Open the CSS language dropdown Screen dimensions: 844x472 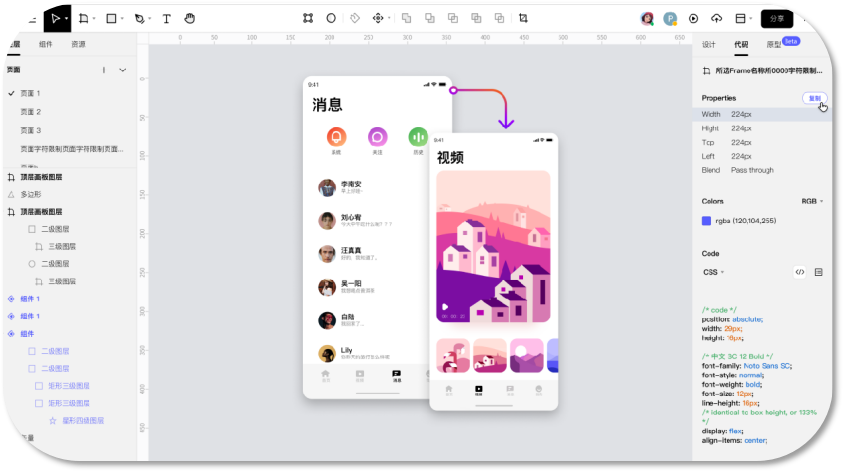pyautogui.click(x=714, y=272)
